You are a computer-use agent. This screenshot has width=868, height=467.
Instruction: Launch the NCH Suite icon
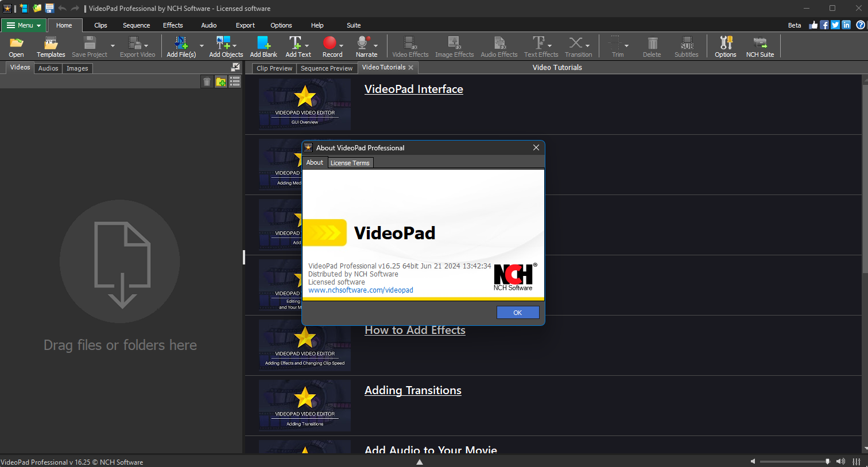(x=759, y=46)
